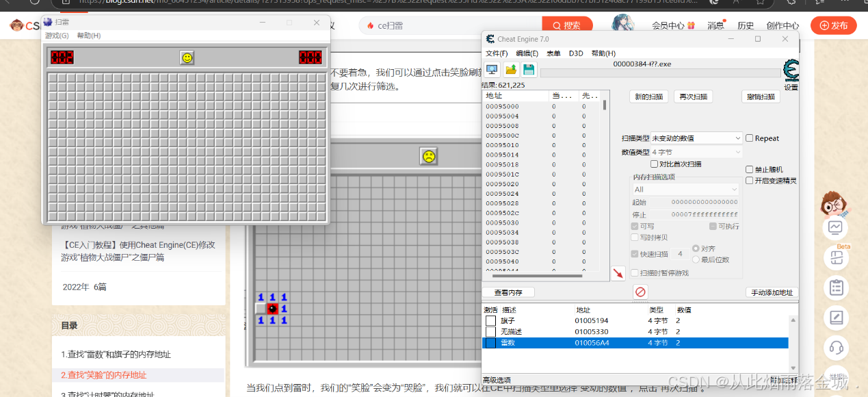Toggle 写时拷贝 checkbox
868x397 pixels.
(634, 238)
